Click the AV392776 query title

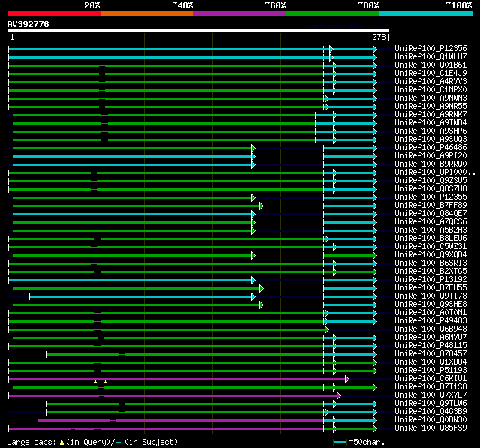point(28,24)
